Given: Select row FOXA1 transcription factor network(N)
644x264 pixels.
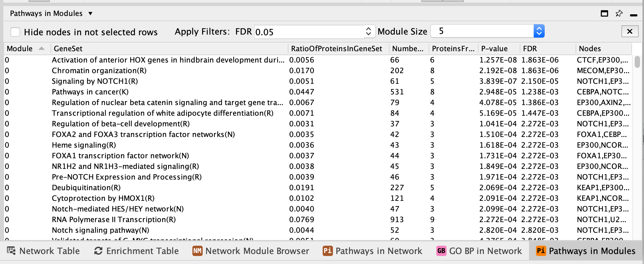Looking at the screenshot, I should [x=318, y=156].
